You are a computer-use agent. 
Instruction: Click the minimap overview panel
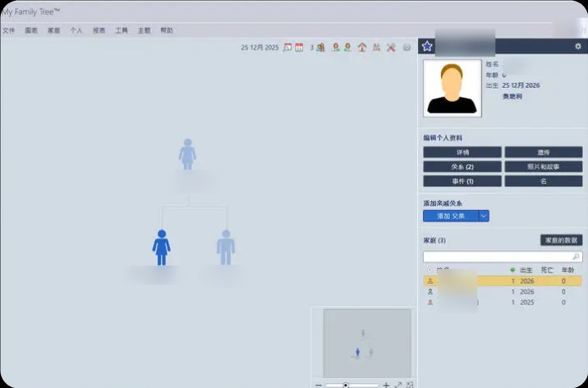(367, 343)
